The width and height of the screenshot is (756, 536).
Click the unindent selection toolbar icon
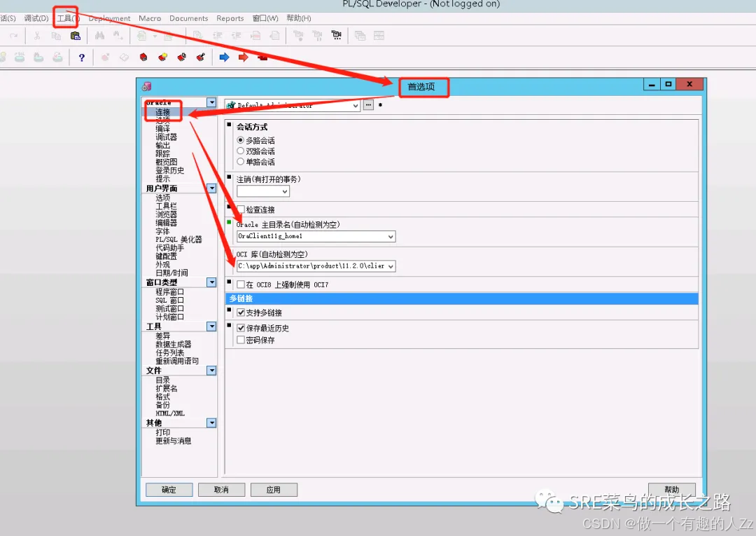[x=237, y=36]
